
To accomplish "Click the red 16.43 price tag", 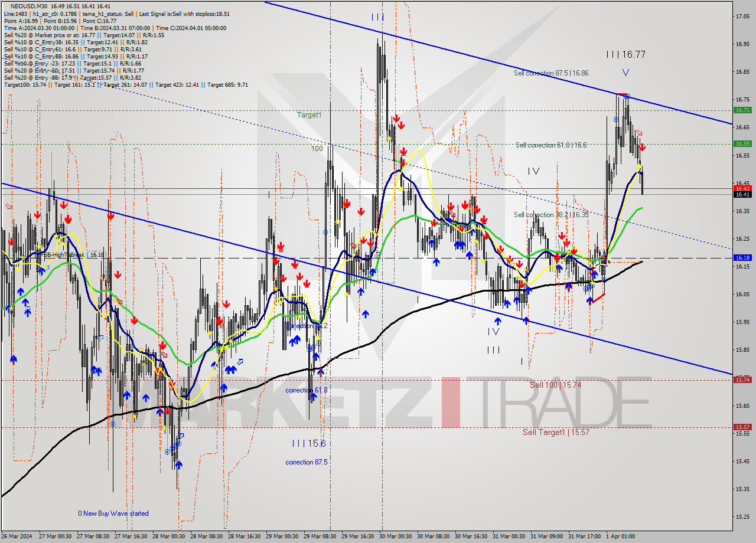I will (x=742, y=188).
